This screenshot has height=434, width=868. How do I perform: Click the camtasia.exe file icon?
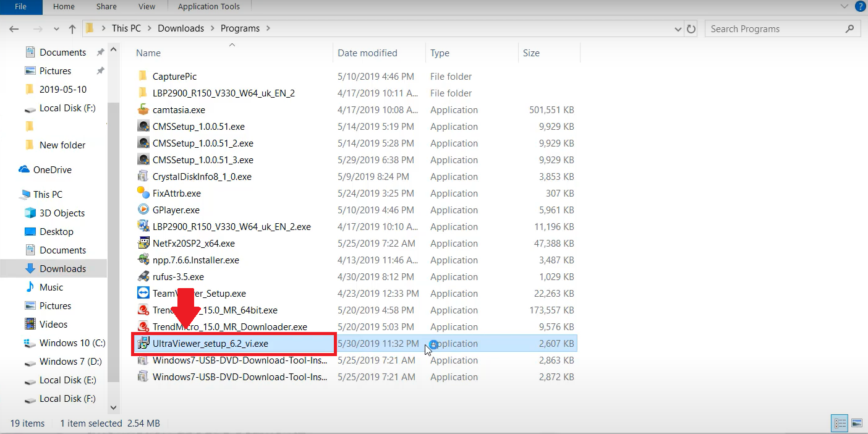[x=143, y=109]
